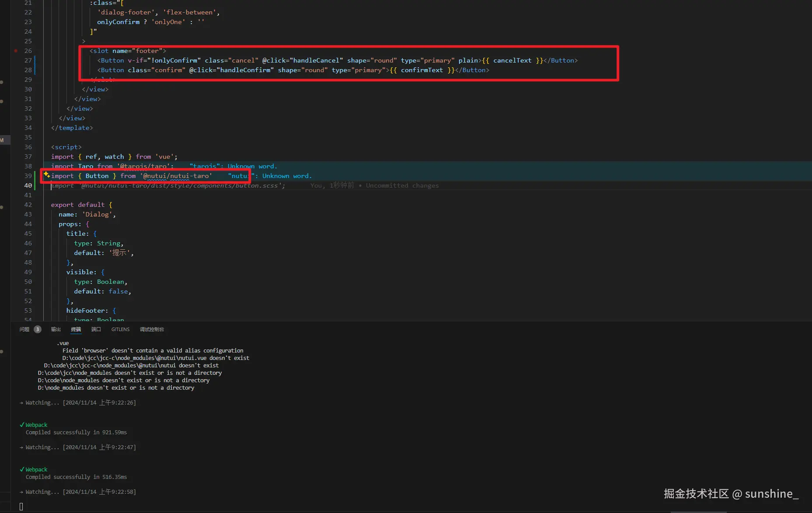The image size is (812, 513).
Task: Select the 终端 terminal tab
Action: (x=76, y=329)
